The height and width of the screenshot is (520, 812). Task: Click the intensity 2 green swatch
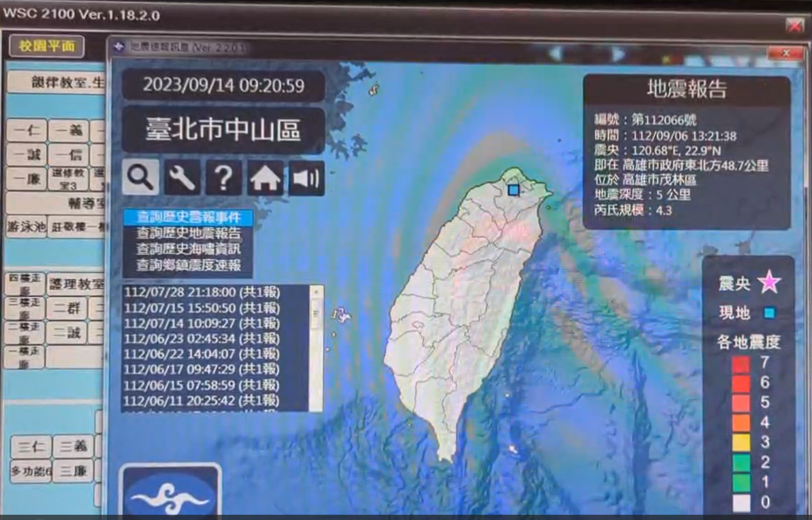[742, 462]
